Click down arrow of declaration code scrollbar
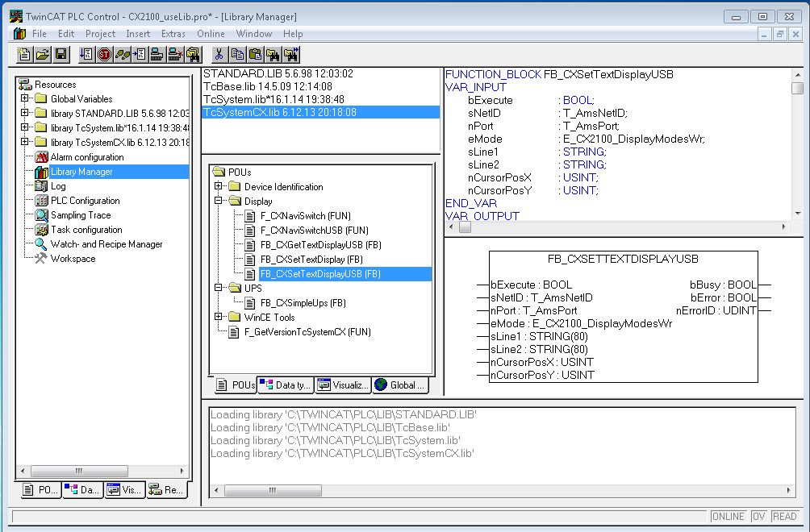 798,213
